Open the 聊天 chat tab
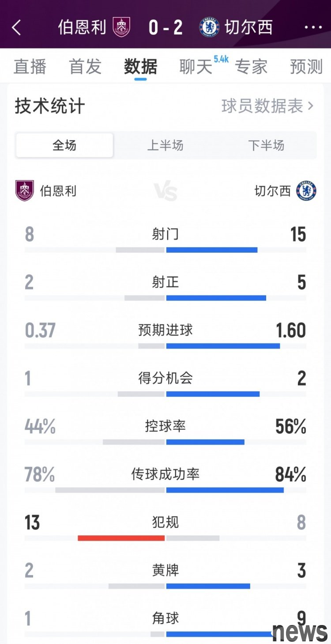This screenshot has width=331, height=644. tap(196, 66)
